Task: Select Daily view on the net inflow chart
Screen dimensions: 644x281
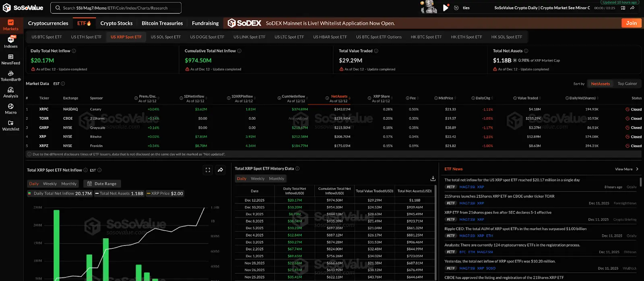Action: point(34,183)
